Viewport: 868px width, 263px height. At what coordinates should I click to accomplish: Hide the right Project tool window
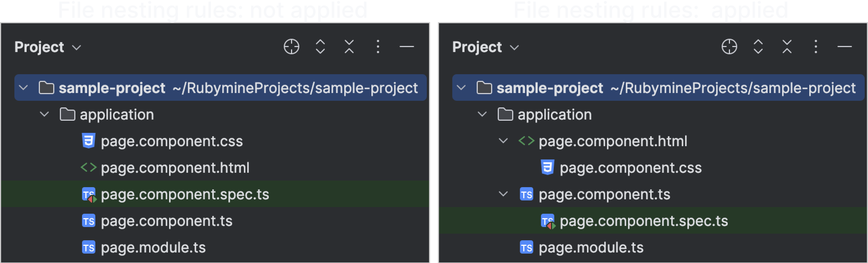coord(844,47)
